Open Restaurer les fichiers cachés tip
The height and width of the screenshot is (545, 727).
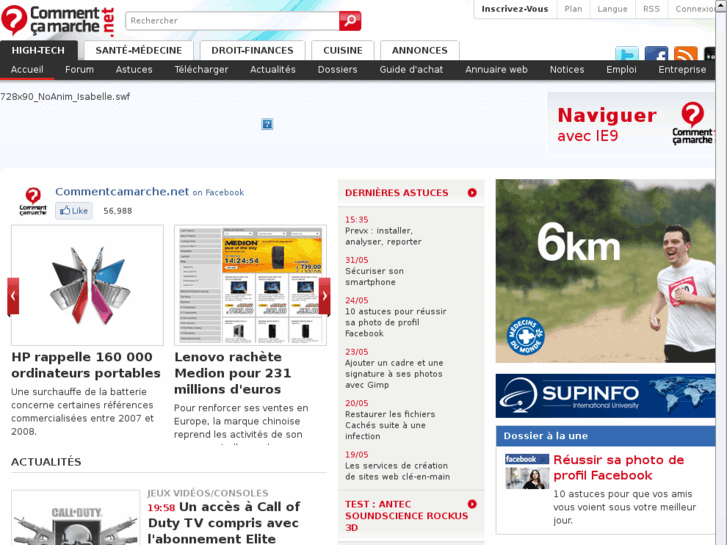pos(390,425)
